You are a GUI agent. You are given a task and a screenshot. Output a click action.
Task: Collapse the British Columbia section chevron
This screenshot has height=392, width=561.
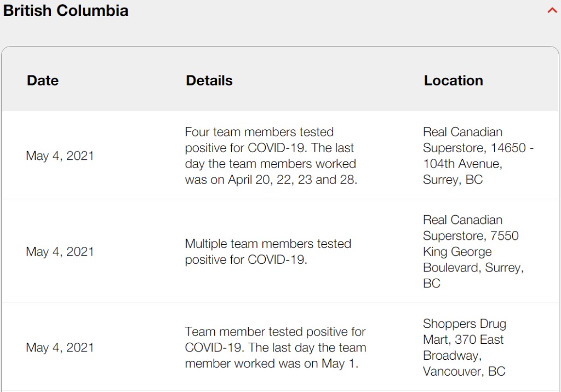[x=552, y=10]
